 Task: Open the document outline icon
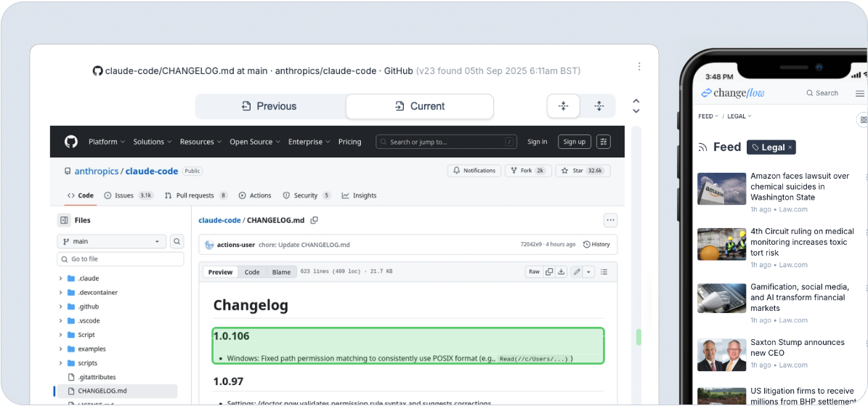click(x=604, y=272)
